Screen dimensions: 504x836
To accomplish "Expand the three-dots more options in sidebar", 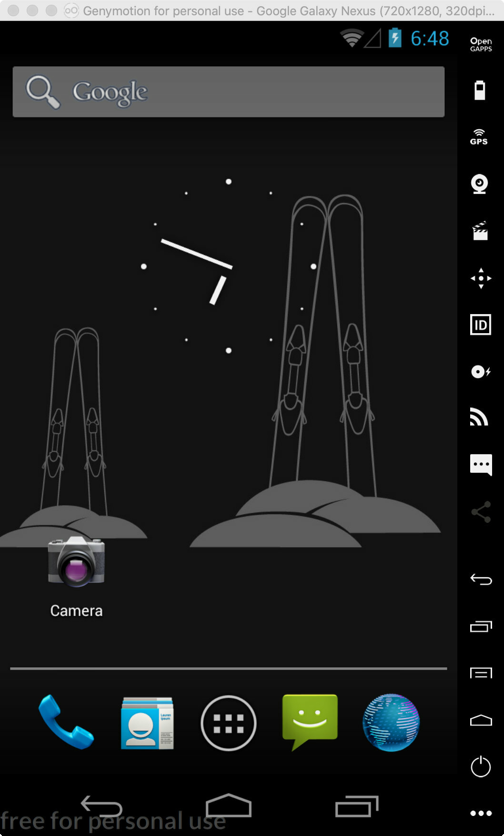I will point(480,813).
